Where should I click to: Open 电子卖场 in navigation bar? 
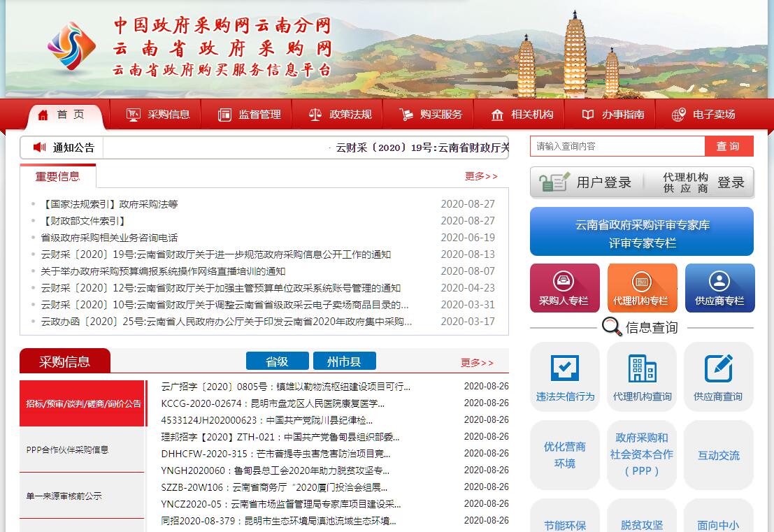coord(703,115)
